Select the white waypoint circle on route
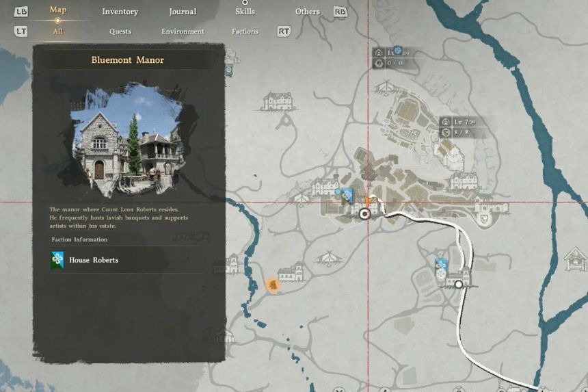The width and height of the screenshot is (588, 392). (458, 284)
